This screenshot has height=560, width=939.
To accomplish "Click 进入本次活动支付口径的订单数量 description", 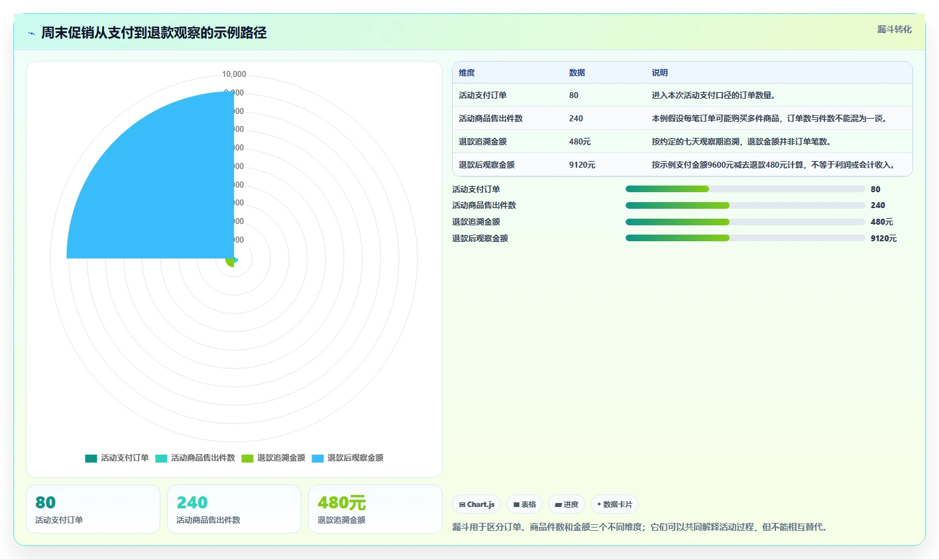I will tap(714, 95).
